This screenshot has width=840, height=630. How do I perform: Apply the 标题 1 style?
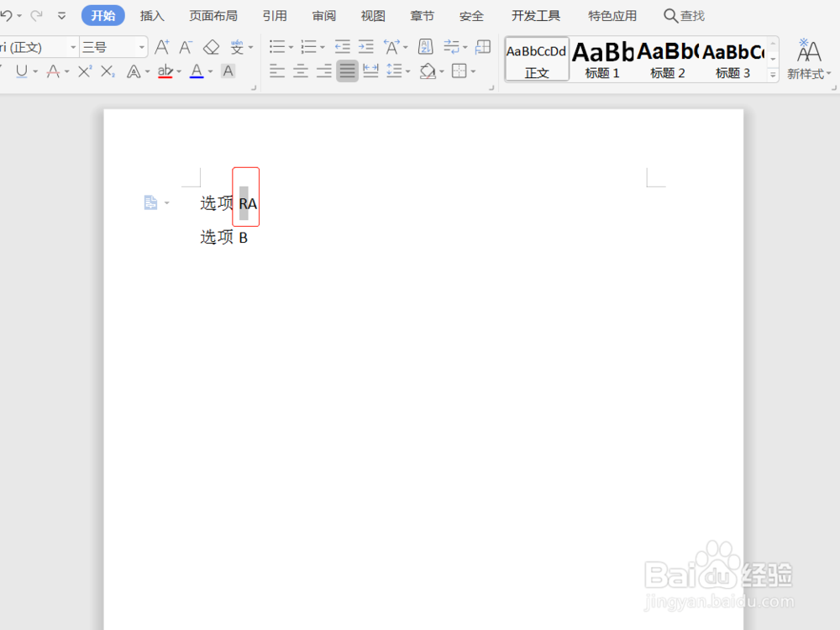point(602,60)
